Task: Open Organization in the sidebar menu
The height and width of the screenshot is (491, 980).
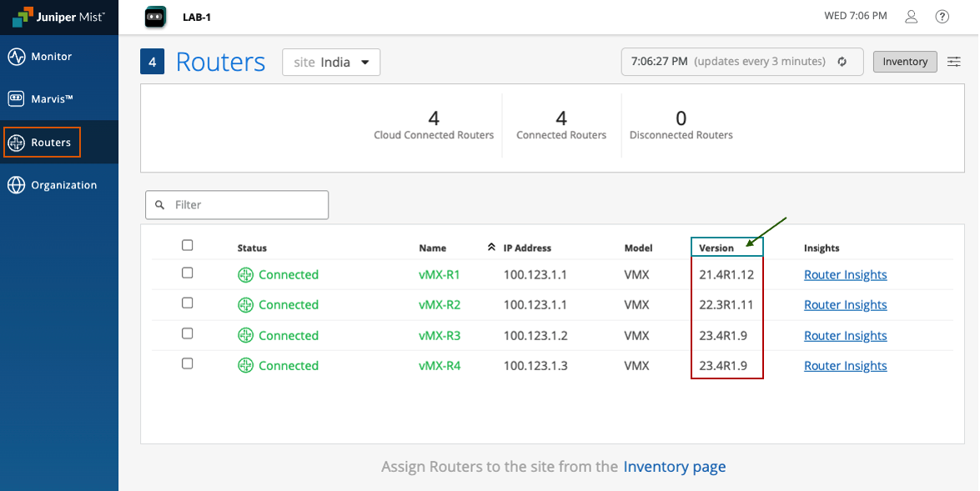Action: pos(63,185)
